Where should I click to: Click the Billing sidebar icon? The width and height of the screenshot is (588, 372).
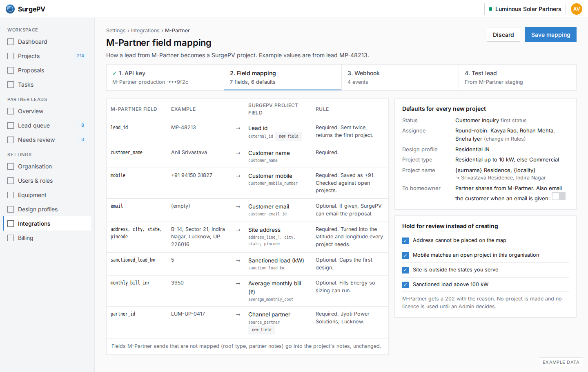point(11,238)
